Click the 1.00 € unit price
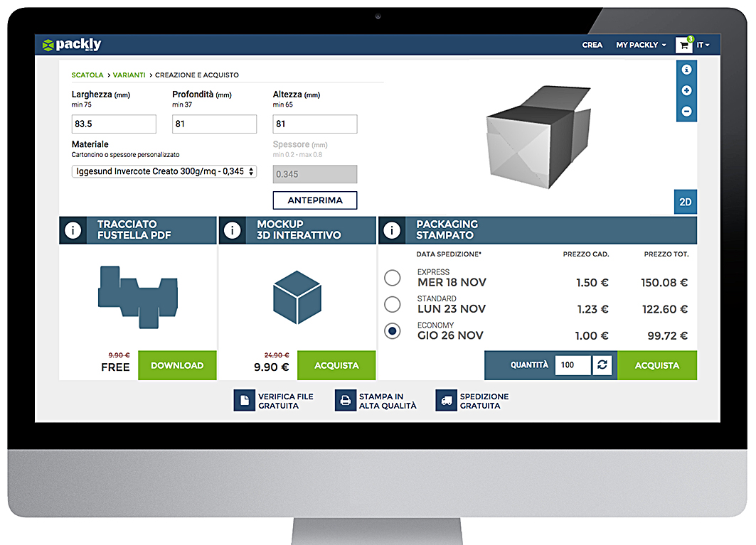 (592, 336)
